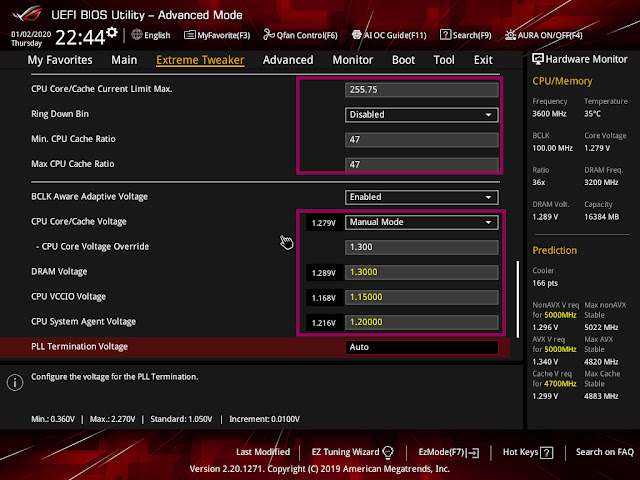The width and height of the screenshot is (640, 480).
Task: Change language via English label
Action: pos(157,35)
